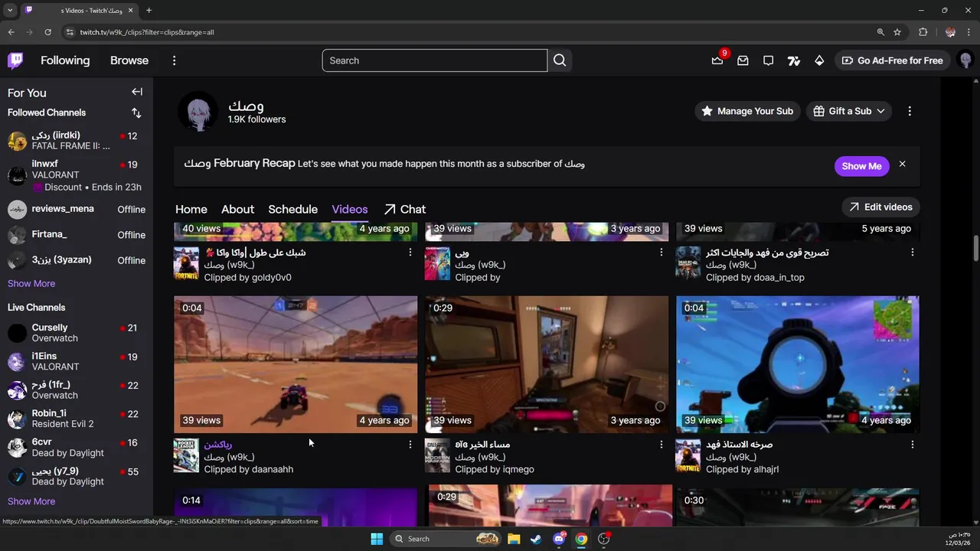Play the Rocket League 0:04 clip thumbnail
The height and width of the screenshot is (551, 980).
tap(296, 364)
